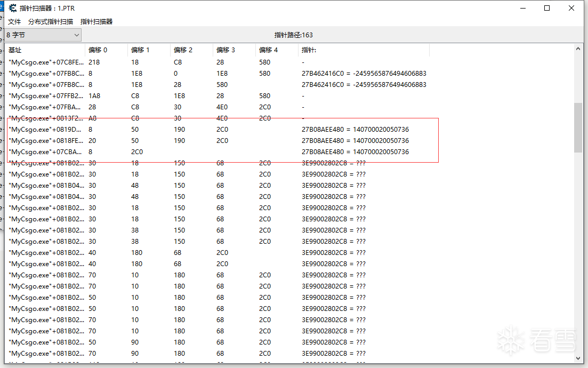This screenshot has width=588, height=368.
Task: Select row "MyCsgo.exe"+0813F2... with offset A8
Action: [x=218, y=118]
